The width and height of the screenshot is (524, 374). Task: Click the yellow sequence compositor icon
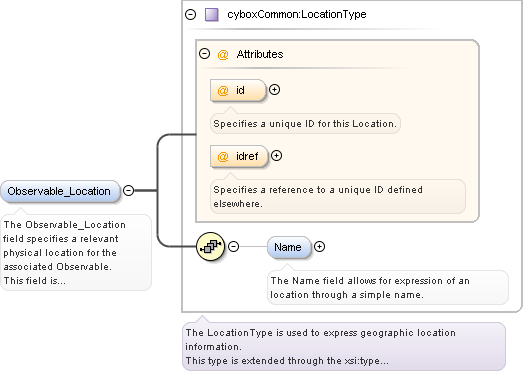pos(211,247)
